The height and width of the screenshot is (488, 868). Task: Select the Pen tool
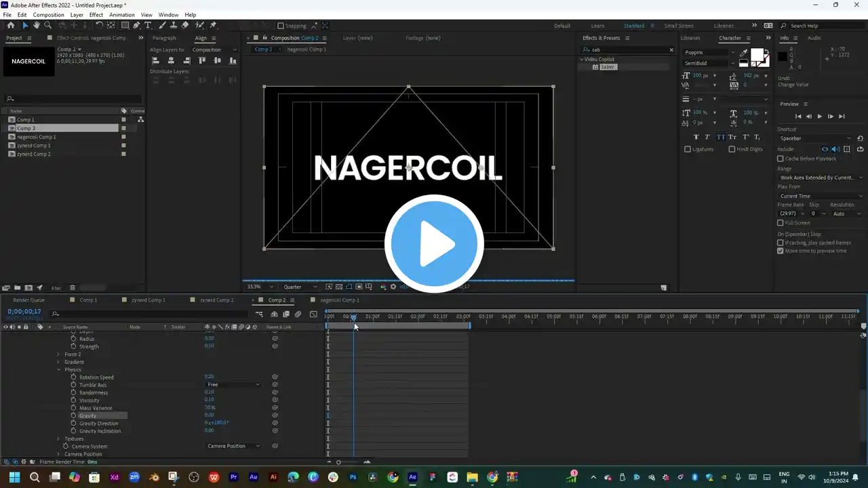136,25
